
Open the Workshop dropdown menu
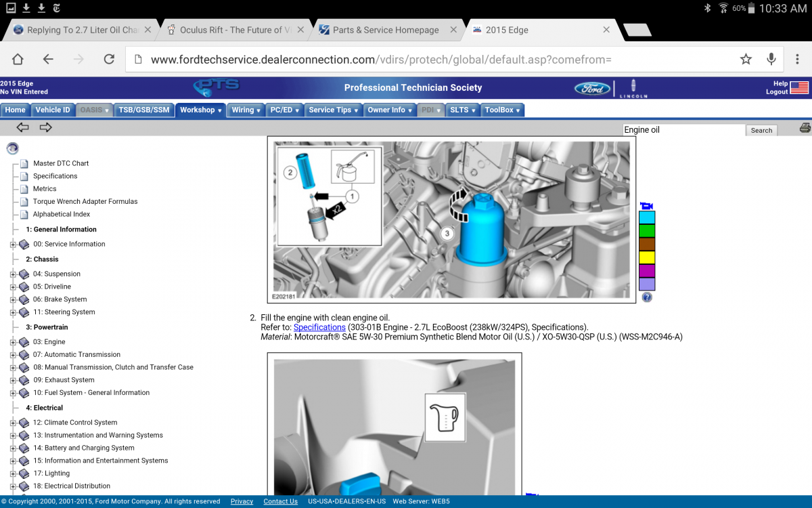[x=200, y=110]
